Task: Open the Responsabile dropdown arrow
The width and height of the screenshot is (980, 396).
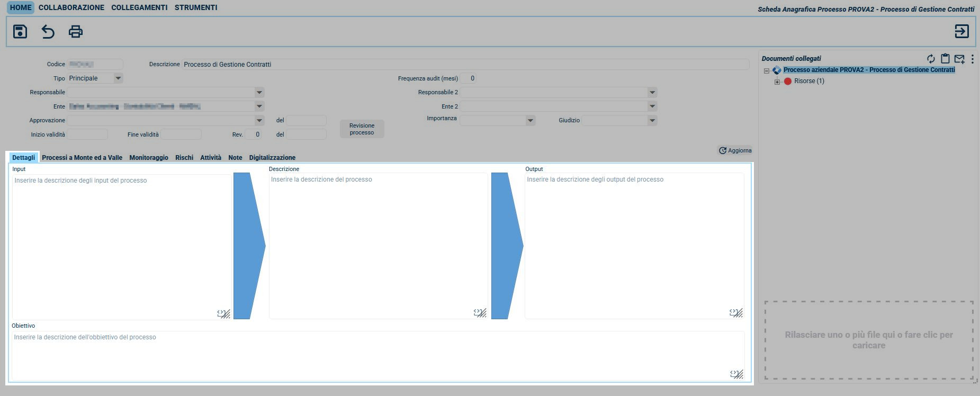Action: tap(259, 92)
